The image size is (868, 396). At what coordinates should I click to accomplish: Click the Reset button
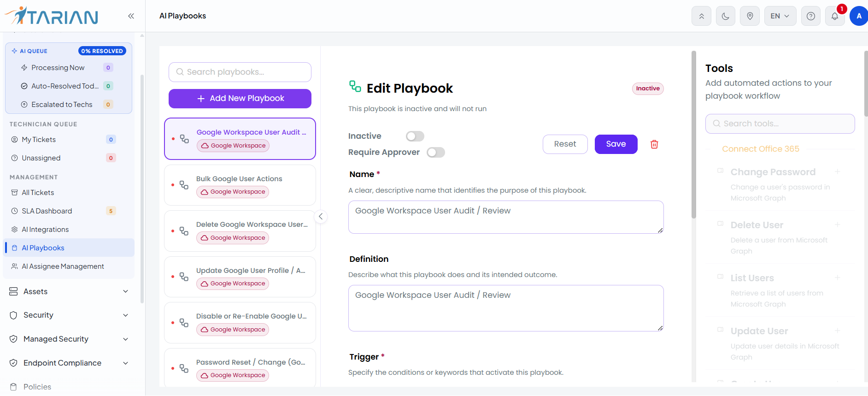pos(565,144)
